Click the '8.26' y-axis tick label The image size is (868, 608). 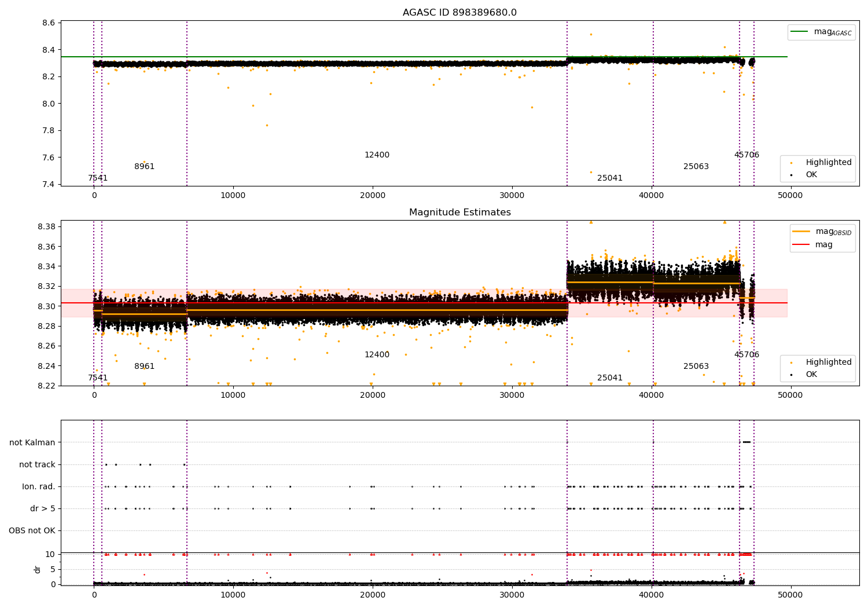(47, 346)
